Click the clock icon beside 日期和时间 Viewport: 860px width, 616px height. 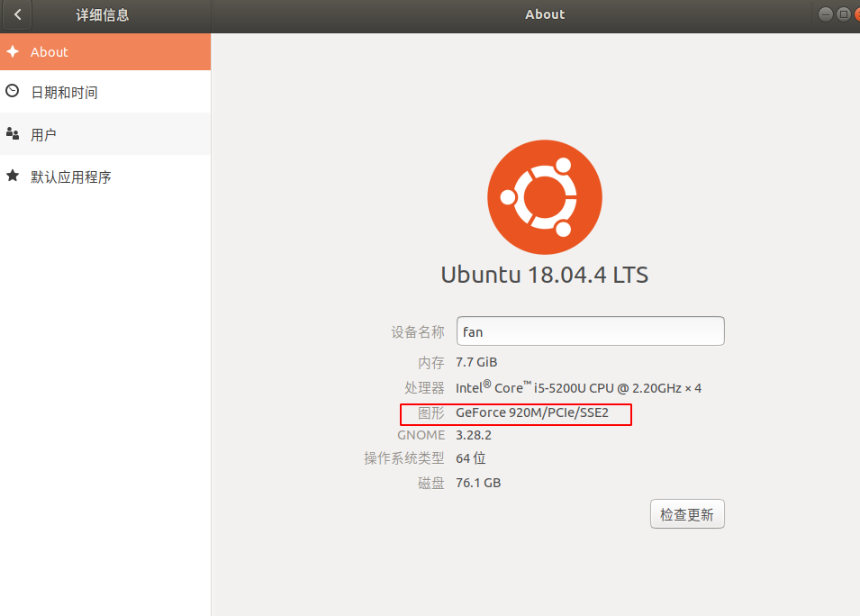12,91
